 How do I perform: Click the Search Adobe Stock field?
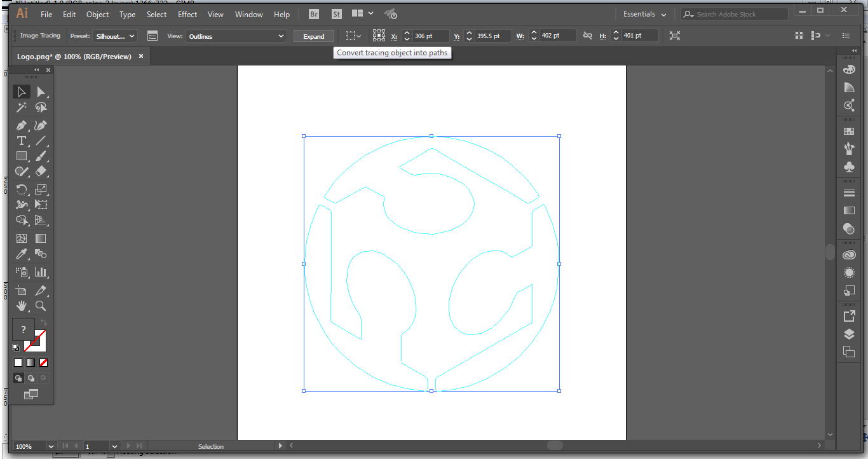pos(734,14)
